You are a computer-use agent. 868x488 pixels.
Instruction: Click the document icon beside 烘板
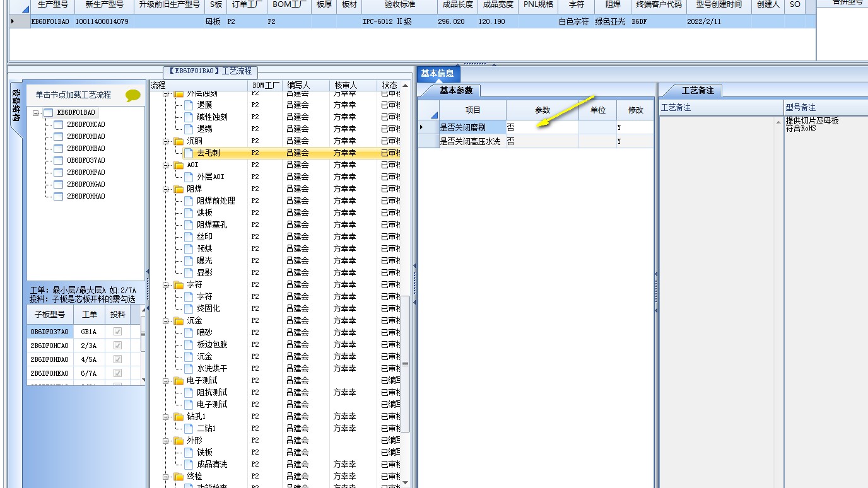188,212
